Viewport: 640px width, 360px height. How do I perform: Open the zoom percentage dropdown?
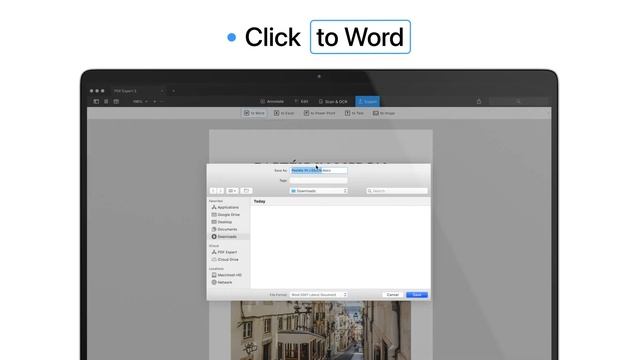(x=140, y=101)
